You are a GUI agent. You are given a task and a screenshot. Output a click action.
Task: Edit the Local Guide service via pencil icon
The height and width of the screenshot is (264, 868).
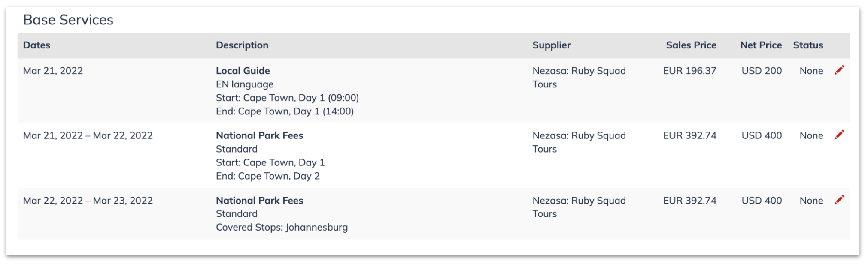pyautogui.click(x=839, y=70)
